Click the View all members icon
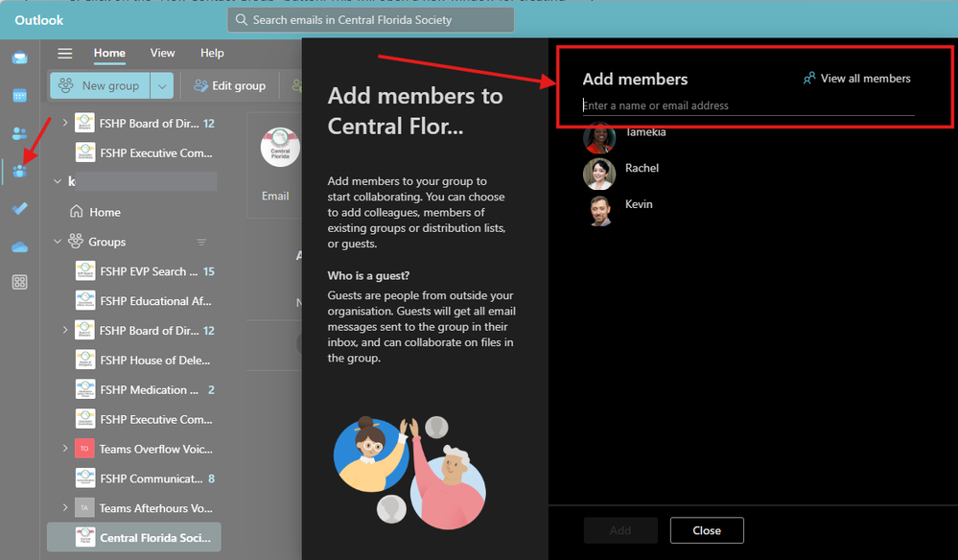The image size is (958, 560). (809, 79)
